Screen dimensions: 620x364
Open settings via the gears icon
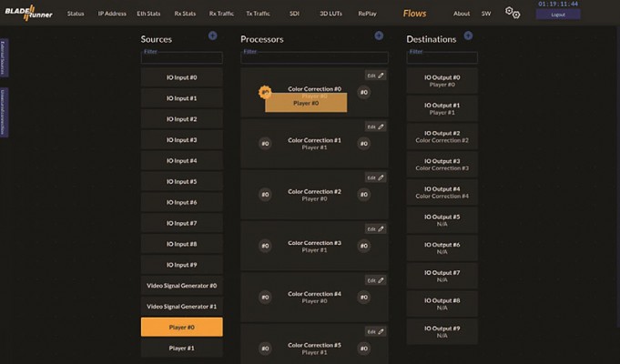[x=513, y=13]
